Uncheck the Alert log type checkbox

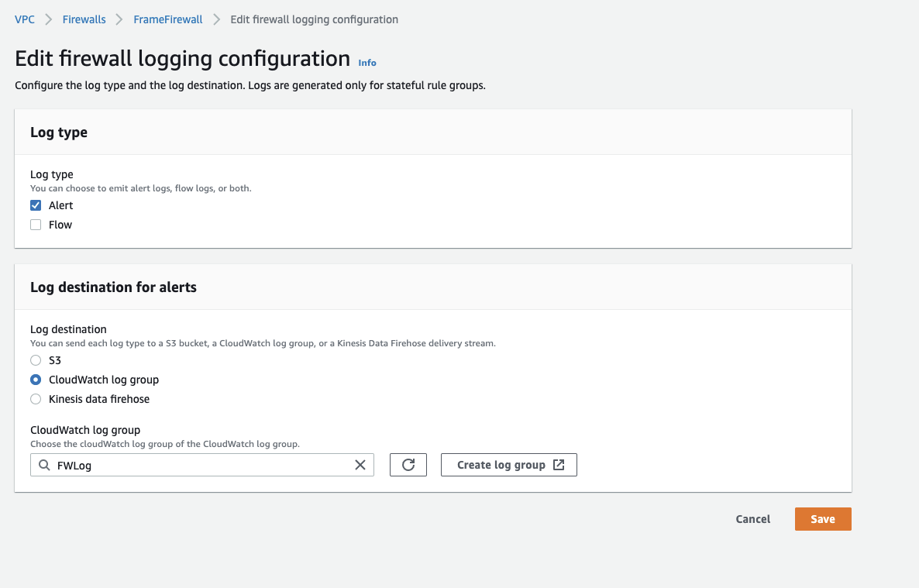(x=36, y=205)
